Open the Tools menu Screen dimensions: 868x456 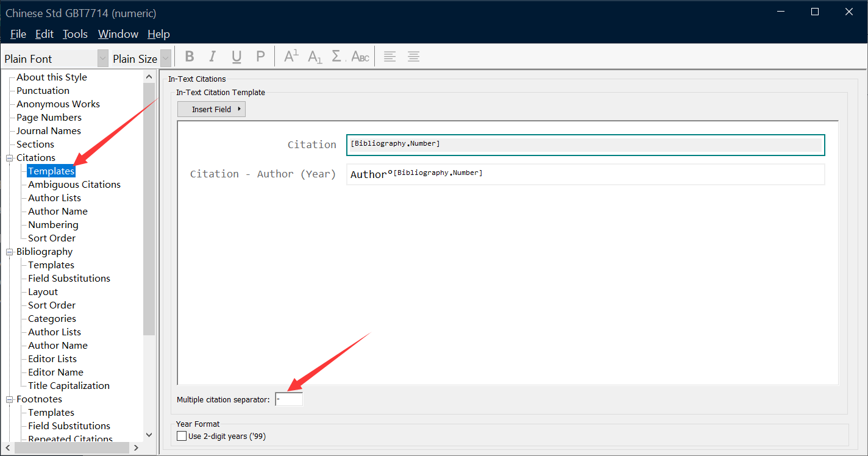pyautogui.click(x=76, y=34)
